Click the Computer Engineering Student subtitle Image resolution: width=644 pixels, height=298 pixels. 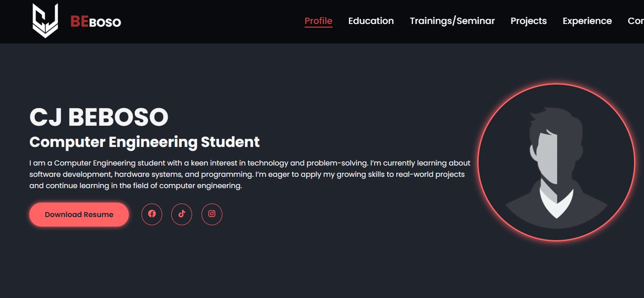click(145, 142)
